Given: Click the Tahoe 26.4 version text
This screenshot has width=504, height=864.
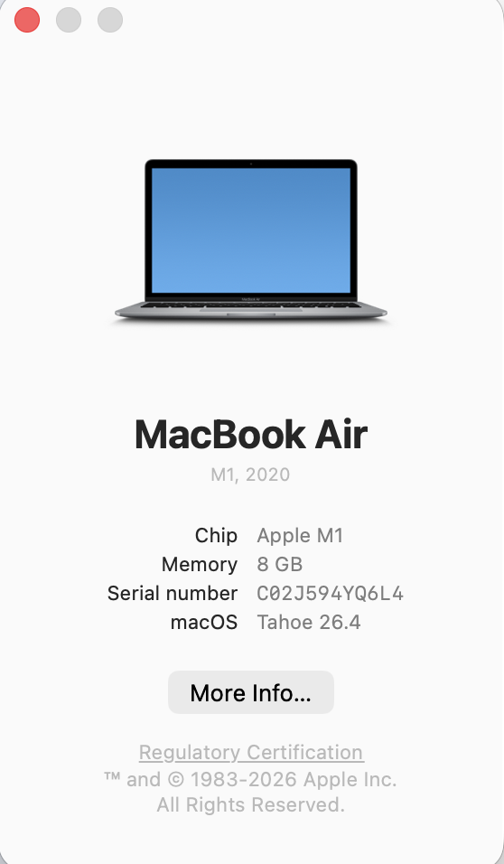Looking at the screenshot, I should point(309,622).
